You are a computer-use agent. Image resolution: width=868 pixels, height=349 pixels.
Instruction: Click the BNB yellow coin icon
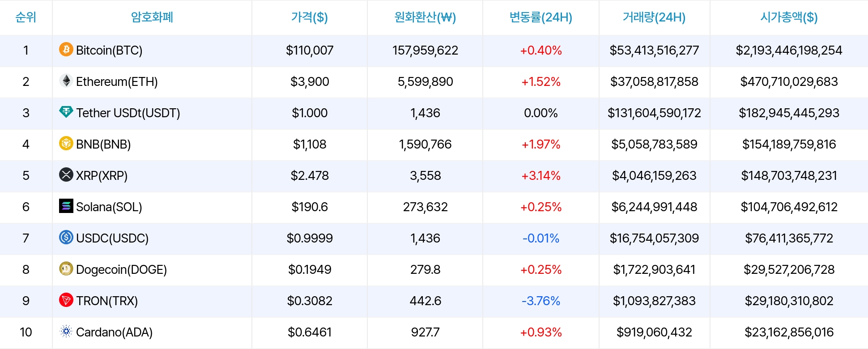pyautogui.click(x=66, y=143)
